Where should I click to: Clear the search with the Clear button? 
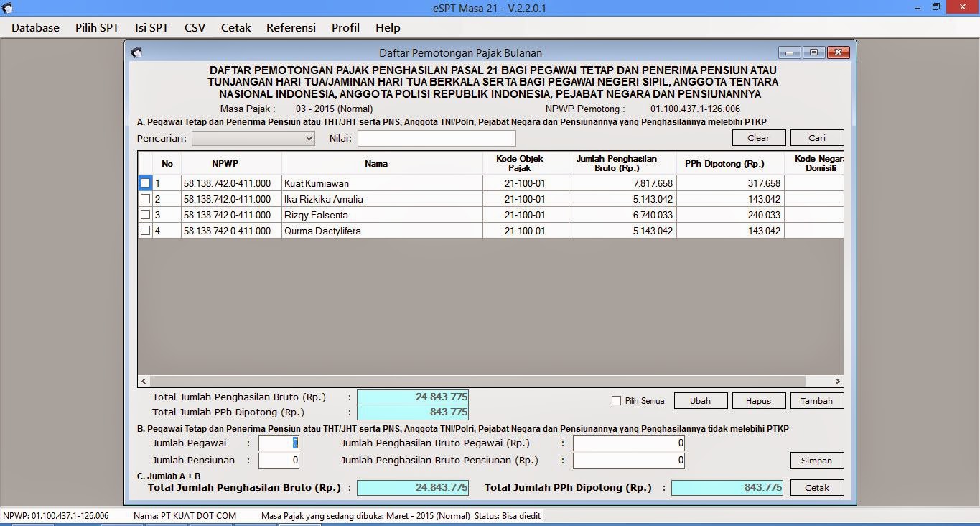tap(758, 137)
